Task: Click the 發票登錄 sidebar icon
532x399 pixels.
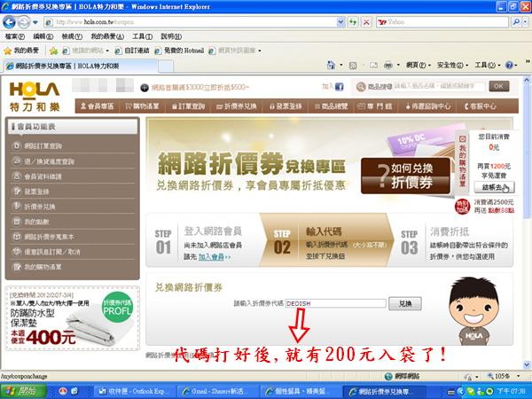Action: coord(16,192)
